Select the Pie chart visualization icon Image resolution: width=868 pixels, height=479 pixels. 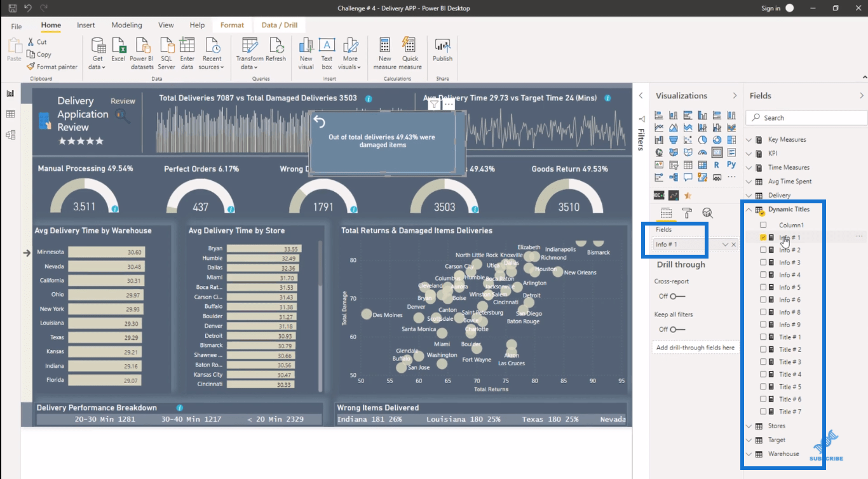coord(702,140)
